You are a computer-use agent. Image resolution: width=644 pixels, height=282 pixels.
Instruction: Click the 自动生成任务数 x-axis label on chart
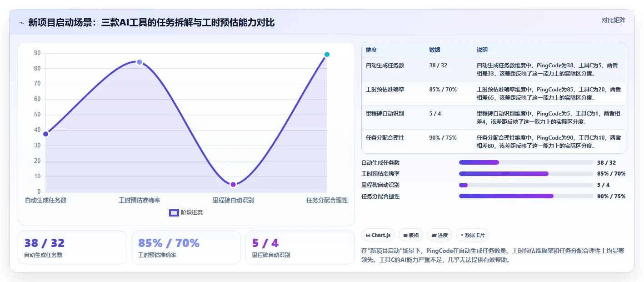pos(45,200)
